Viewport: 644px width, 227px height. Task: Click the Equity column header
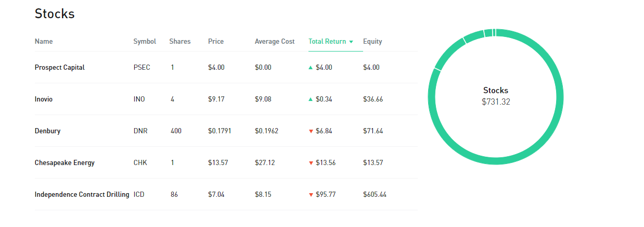pyautogui.click(x=372, y=42)
